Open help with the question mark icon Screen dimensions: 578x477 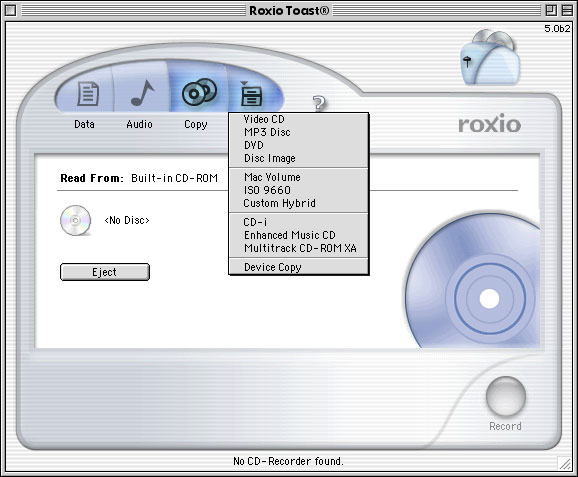[319, 104]
